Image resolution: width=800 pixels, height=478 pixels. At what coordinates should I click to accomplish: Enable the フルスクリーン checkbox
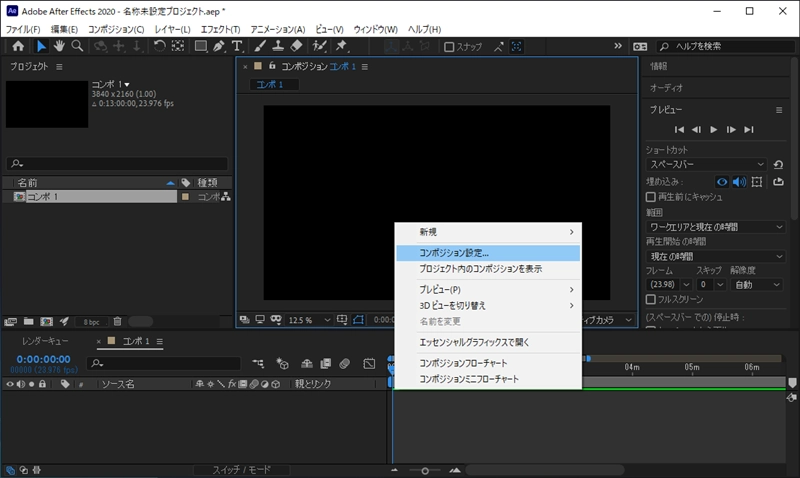pos(651,299)
